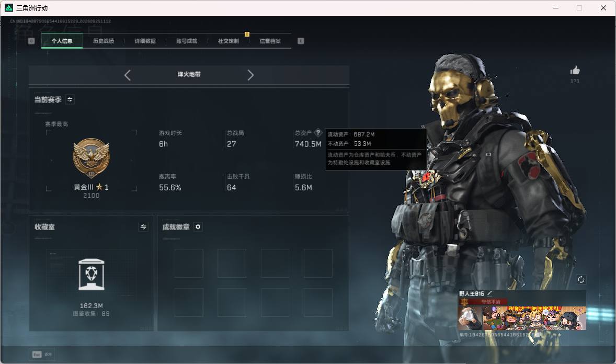Click the 总战局 value 27
The height and width of the screenshot is (364, 616).
click(232, 144)
